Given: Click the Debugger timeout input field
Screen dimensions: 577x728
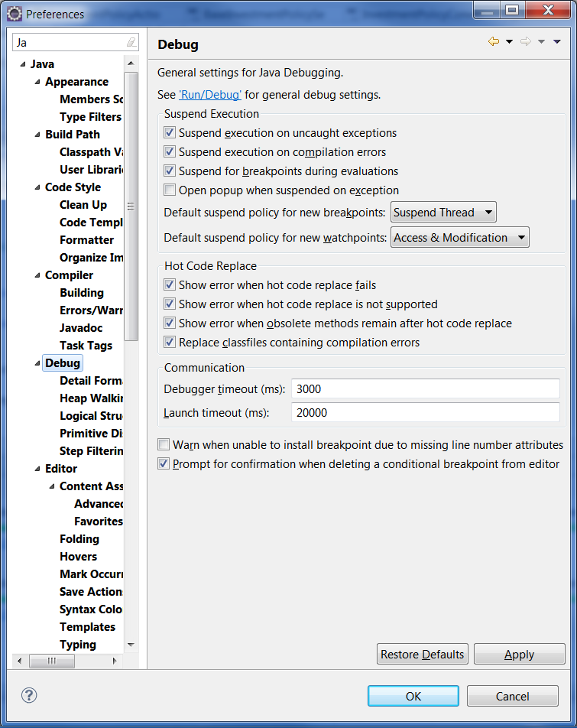Looking at the screenshot, I should tap(426, 388).
